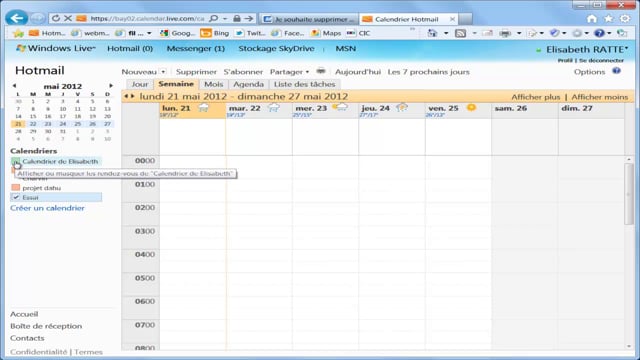Click the command bar help question icon

pyautogui.click(x=599, y=33)
